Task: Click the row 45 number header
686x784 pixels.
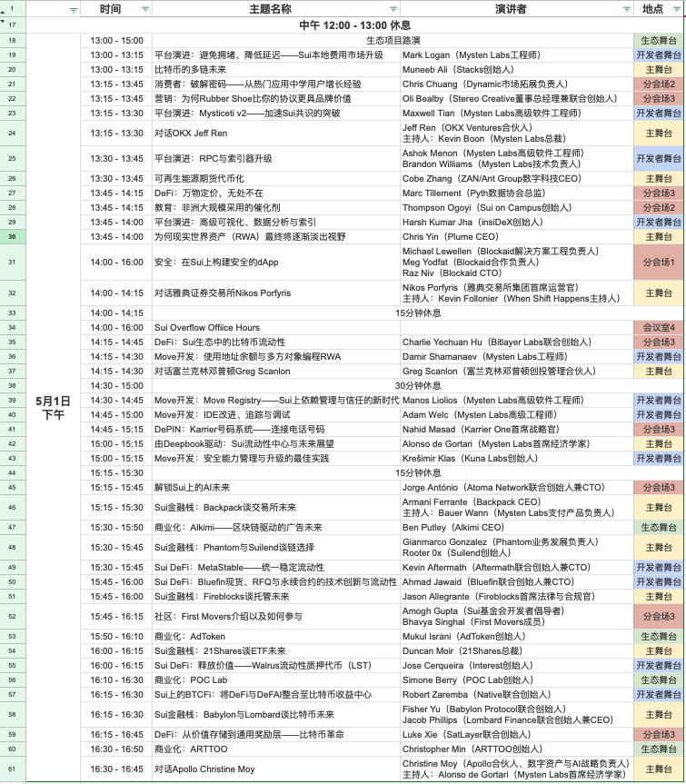Action: (13, 488)
